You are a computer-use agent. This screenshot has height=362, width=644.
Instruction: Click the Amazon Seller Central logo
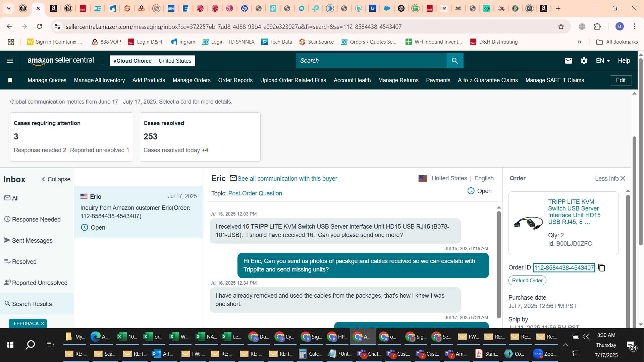coord(61,61)
